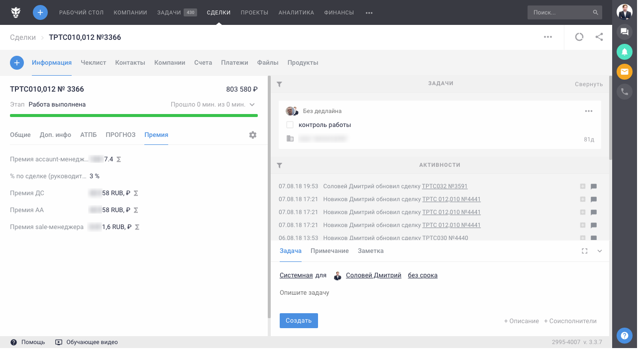644x362 pixels.
Task: Open the deal link ТРТС032 №3591
Action: (x=444, y=186)
